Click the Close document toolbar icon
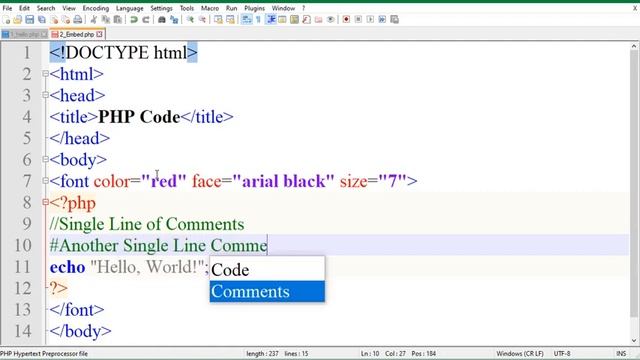Viewport: 640px width, 360px height. pyautogui.click(x=54, y=19)
